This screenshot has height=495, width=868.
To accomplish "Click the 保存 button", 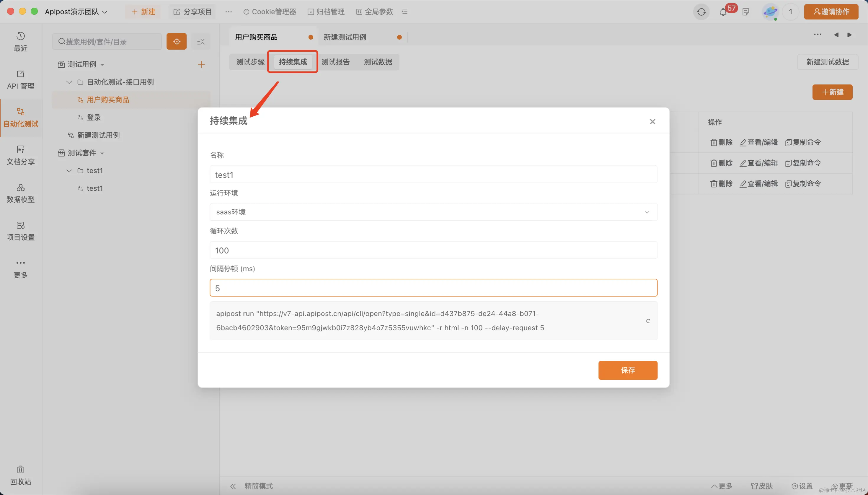I will [627, 370].
